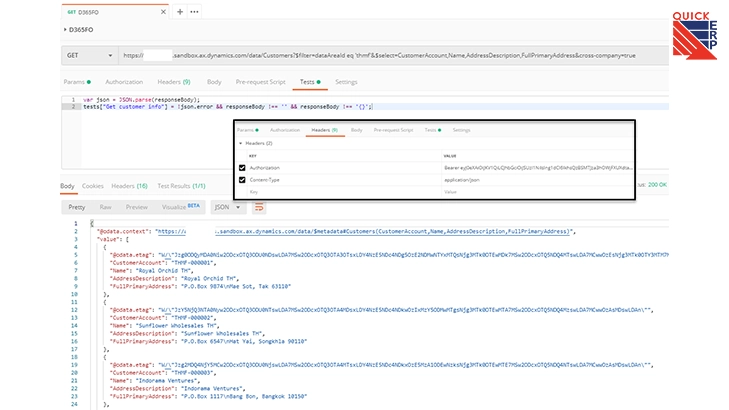Open the tab options ellipsis menu
729x410 pixels.
coord(194,12)
